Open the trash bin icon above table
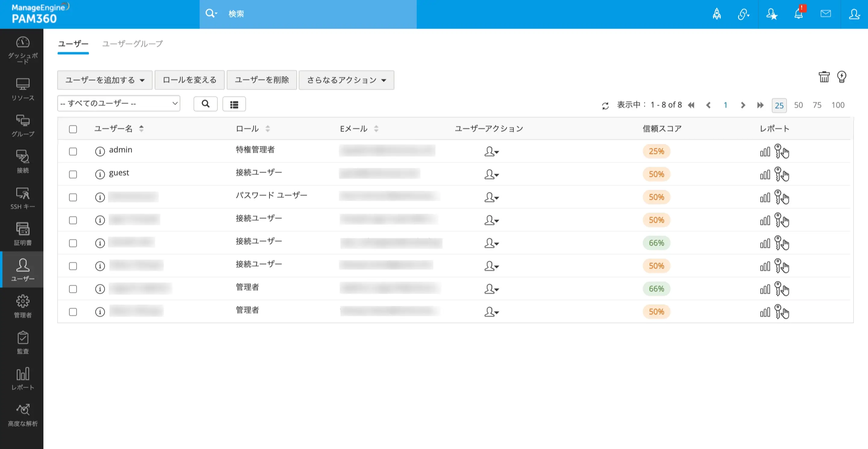The image size is (868, 449). pos(824,77)
